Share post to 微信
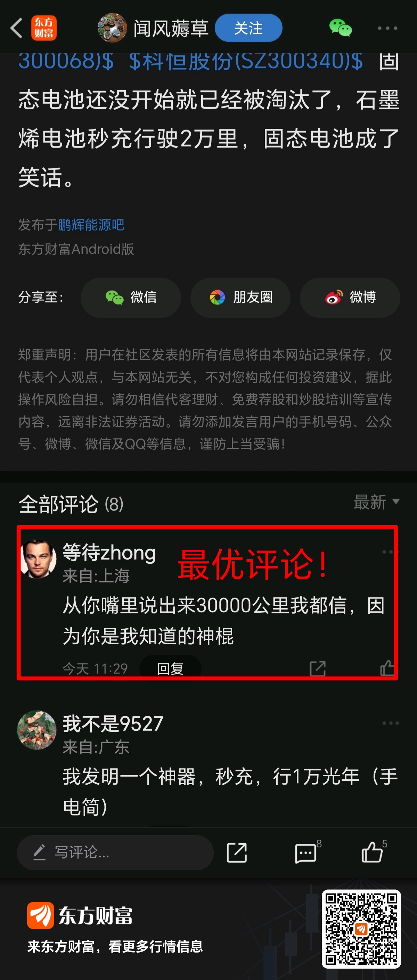 (131, 298)
